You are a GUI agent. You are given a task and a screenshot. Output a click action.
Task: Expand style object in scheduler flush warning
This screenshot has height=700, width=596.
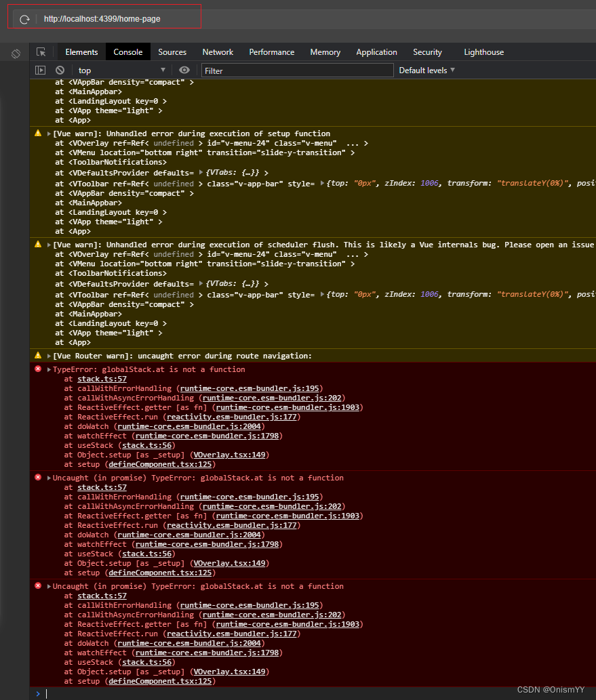pos(322,294)
